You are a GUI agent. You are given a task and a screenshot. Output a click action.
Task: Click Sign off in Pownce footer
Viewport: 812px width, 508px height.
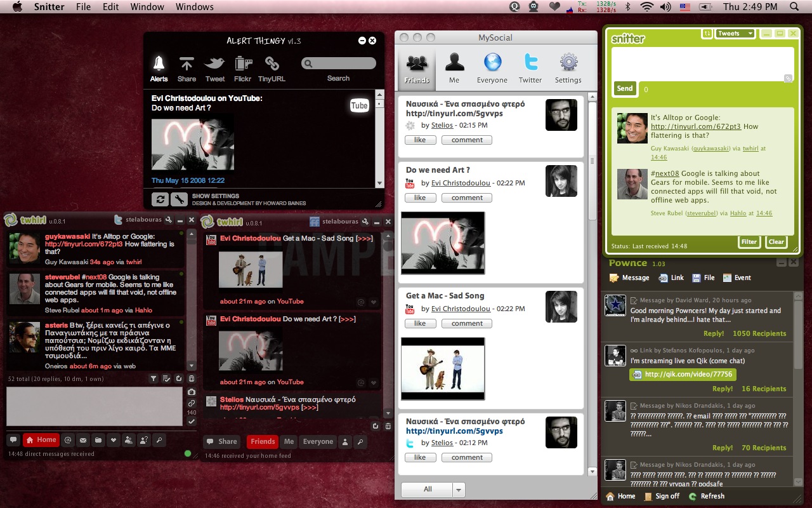click(662, 496)
